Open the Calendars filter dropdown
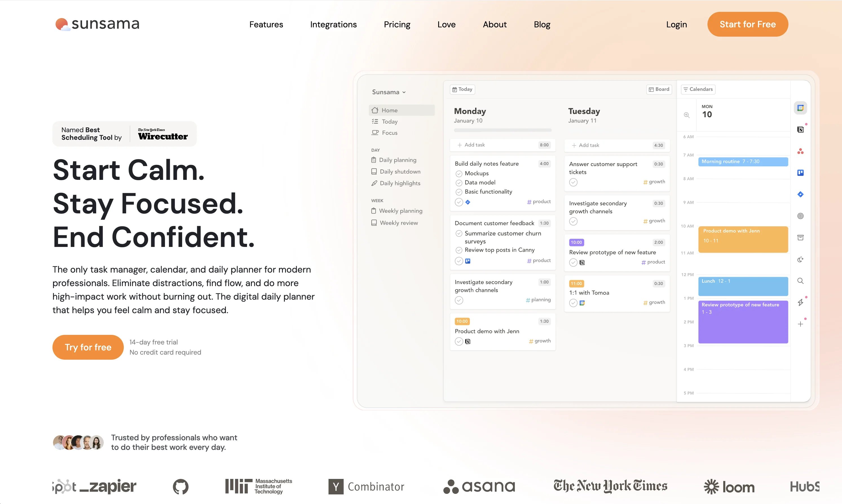 698,89
